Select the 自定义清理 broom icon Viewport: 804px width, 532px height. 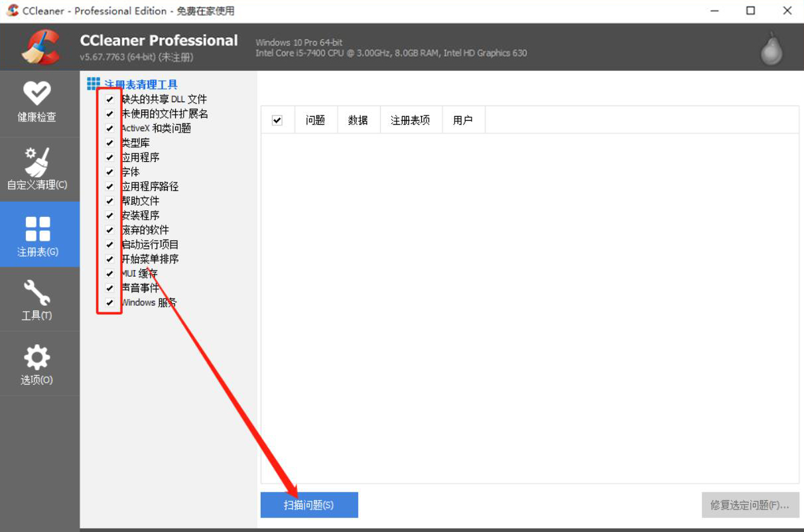(x=36, y=162)
